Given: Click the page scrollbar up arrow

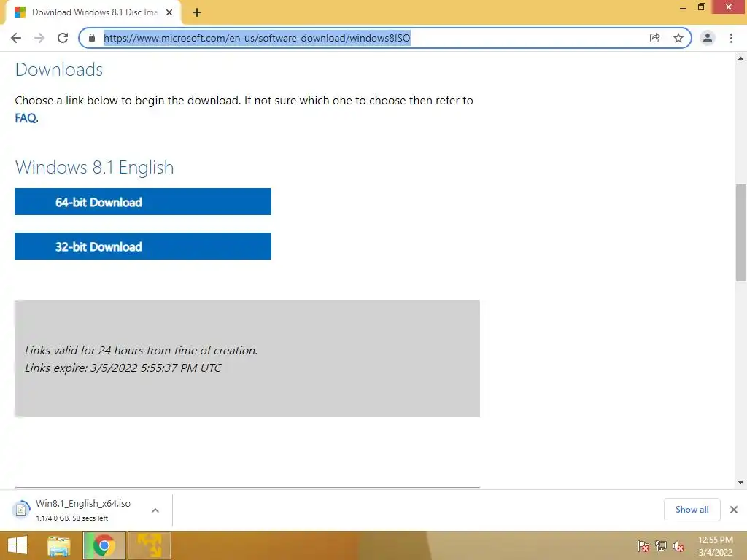Looking at the screenshot, I should 740,58.
